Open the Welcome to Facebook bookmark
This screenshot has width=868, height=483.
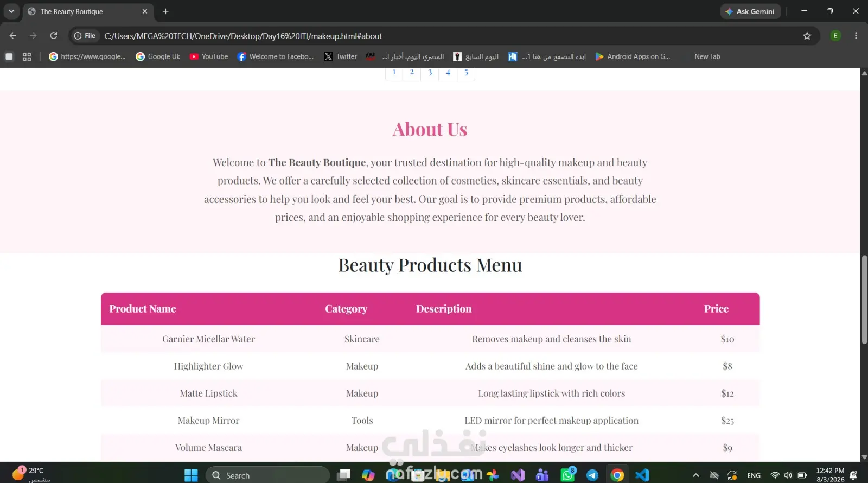(276, 56)
